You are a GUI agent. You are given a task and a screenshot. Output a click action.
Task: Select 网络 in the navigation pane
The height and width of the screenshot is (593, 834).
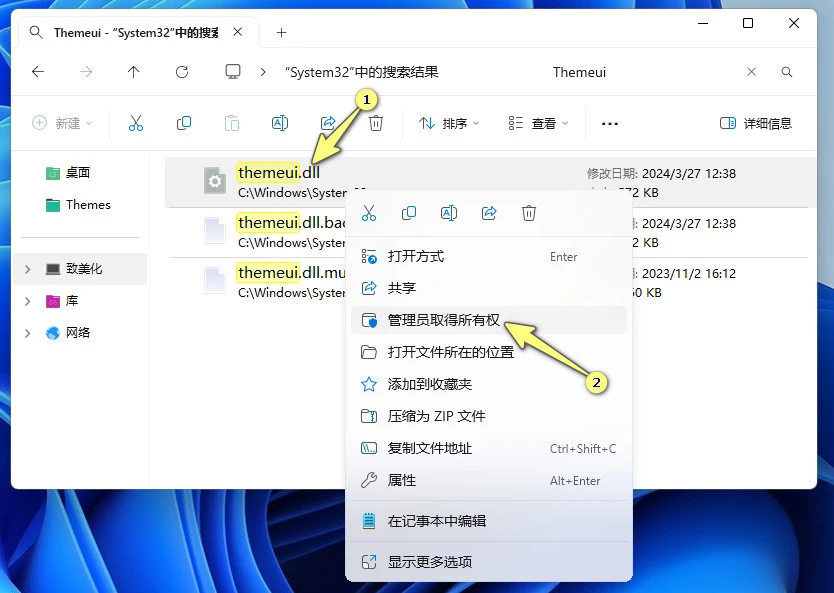pyautogui.click(x=78, y=333)
